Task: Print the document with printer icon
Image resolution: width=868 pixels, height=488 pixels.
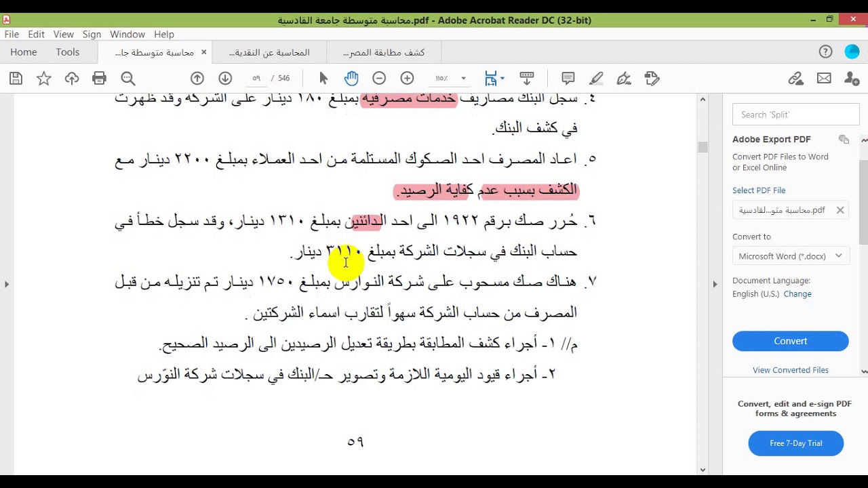Action: [x=100, y=79]
